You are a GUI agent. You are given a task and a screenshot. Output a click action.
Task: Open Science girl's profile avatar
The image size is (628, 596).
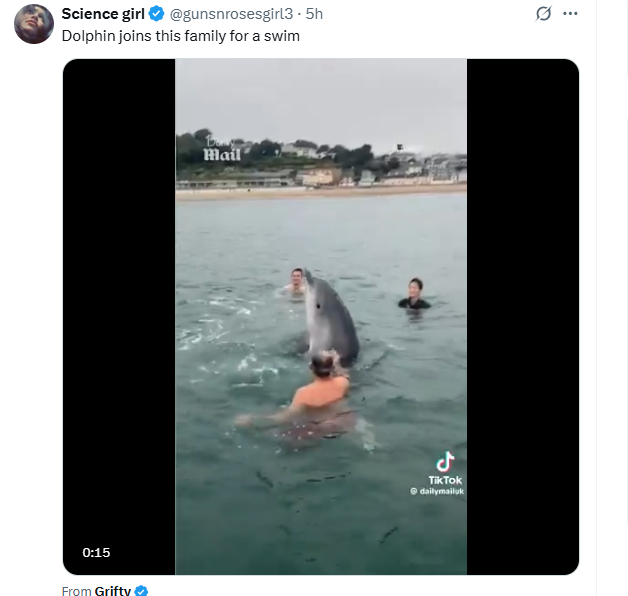pyautogui.click(x=34, y=24)
